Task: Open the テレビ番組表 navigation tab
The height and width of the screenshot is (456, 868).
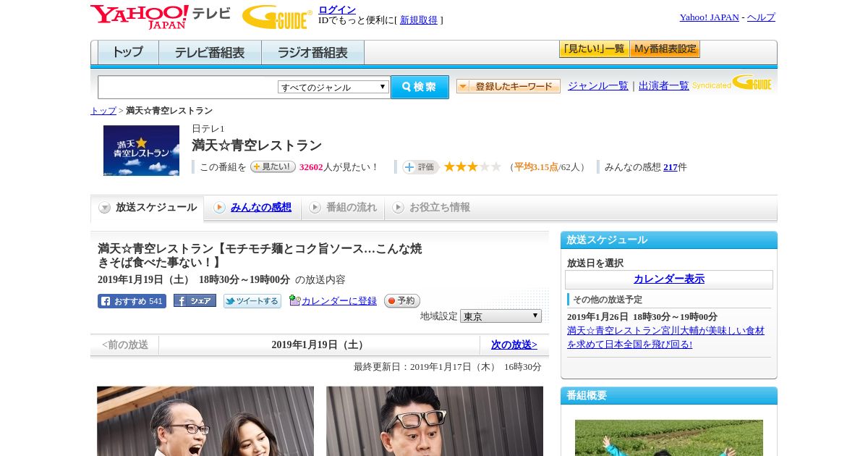Action: tap(210, 53)
